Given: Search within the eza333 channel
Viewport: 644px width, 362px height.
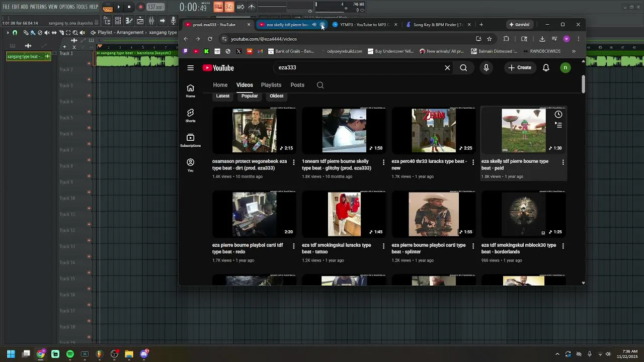Looking at the screenshot, I should pos(320,85).
